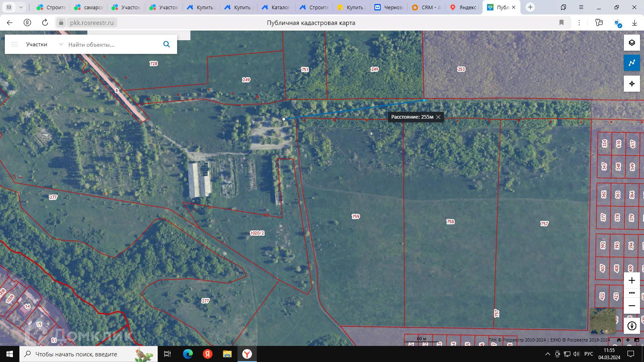The width and height of the screenshot is (644, 362).
Task: Click the home icon in map footer
Action: click(619, 340)
